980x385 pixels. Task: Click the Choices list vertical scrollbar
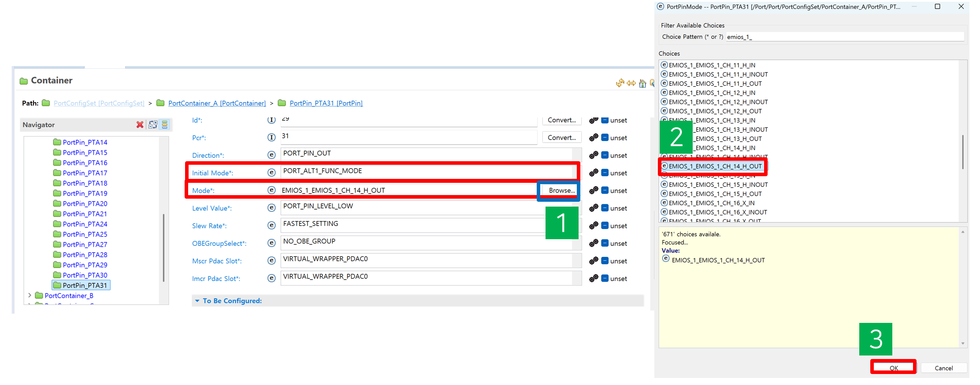[963, 152]
